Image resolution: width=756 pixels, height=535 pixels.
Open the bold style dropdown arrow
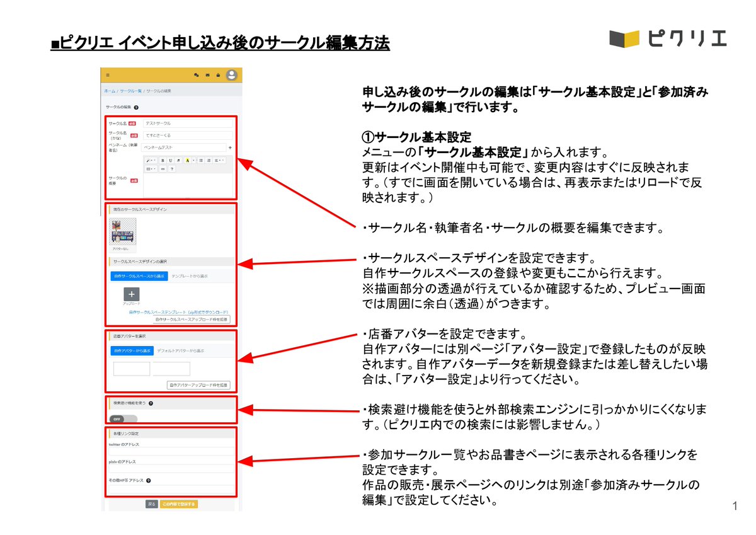(x=195, y=161)
